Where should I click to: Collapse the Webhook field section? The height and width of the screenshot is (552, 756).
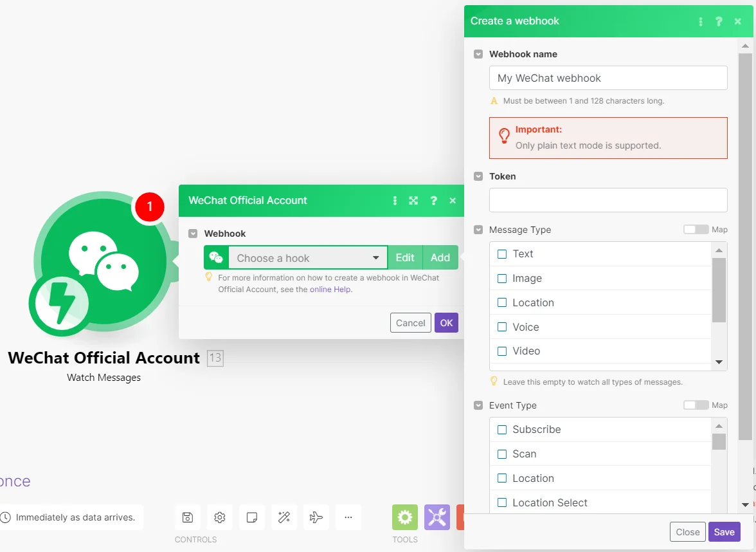(193, 234)
